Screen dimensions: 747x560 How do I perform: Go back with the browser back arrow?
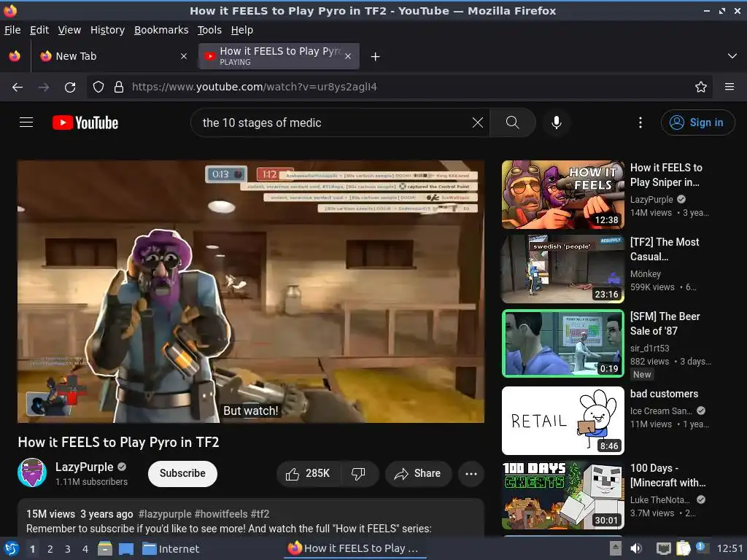18,87
